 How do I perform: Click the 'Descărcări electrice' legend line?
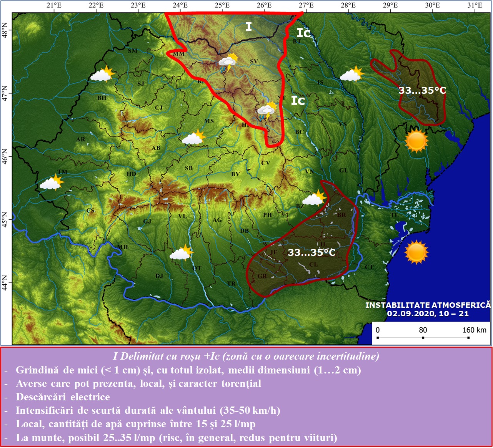tap(63, 397)
